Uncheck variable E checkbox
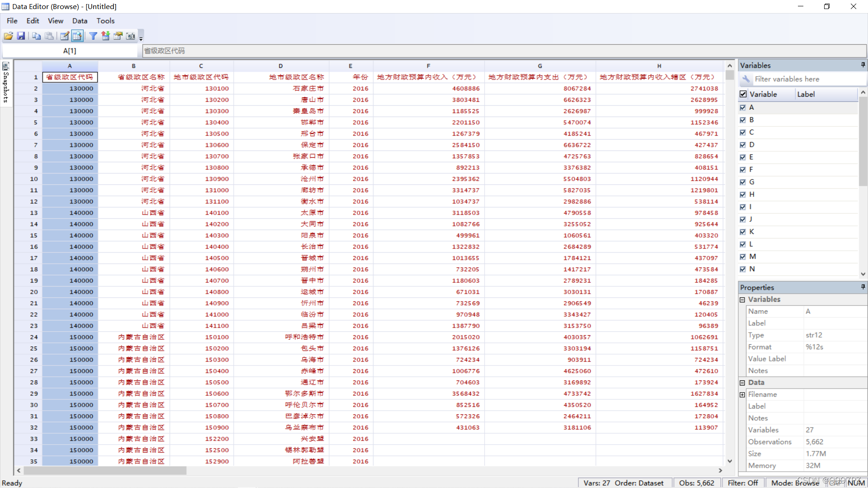This screenshot has width=868, height=488. (x=743, y=157)
